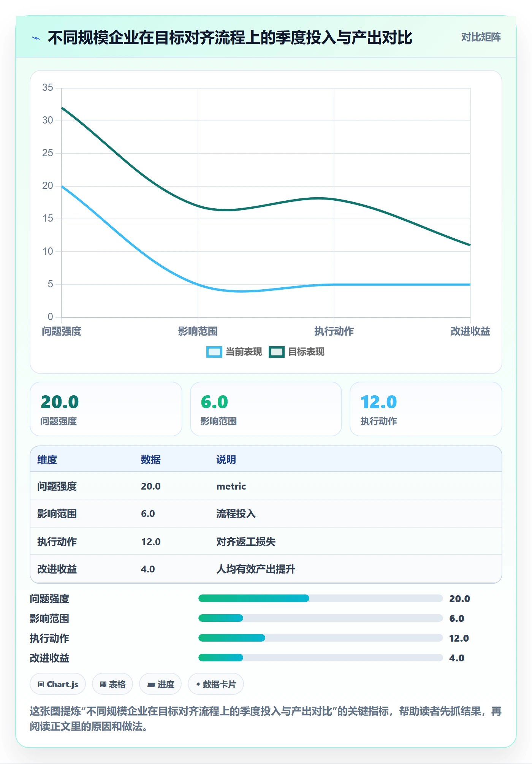
Task: Toggle the 目标表现 legend swatch
Action: point(276,352)
